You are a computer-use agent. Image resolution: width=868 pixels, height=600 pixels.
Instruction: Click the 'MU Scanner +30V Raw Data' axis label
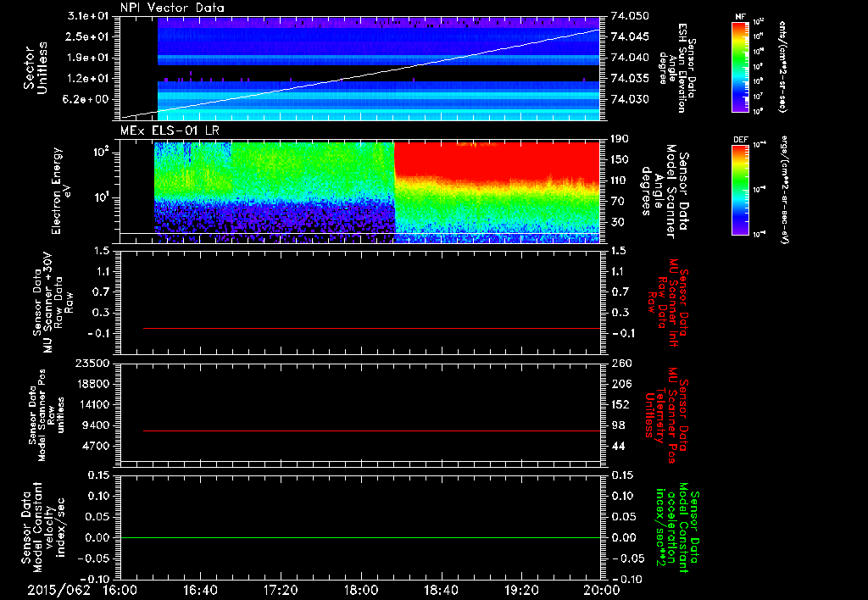53,303
